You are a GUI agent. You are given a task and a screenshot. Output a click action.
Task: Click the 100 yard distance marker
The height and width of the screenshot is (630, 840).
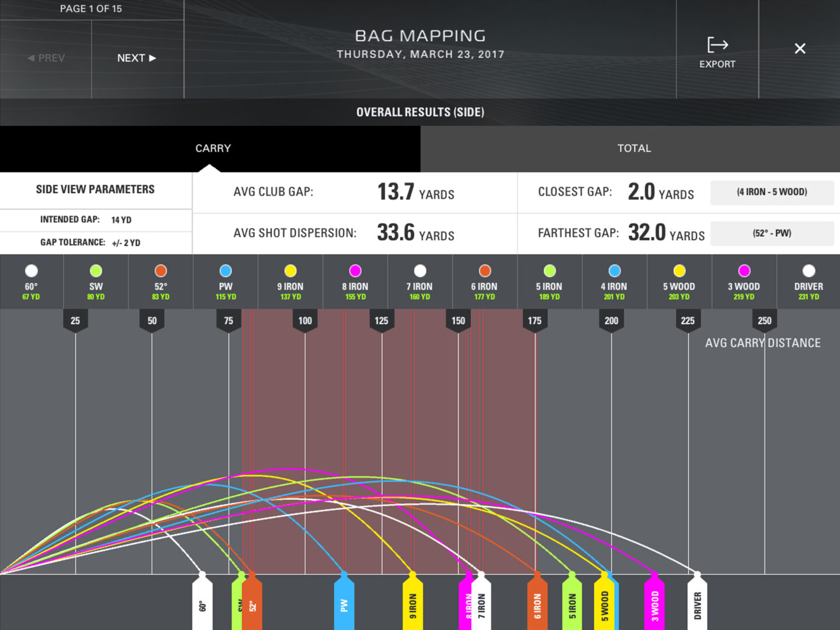tap(305, 321)
